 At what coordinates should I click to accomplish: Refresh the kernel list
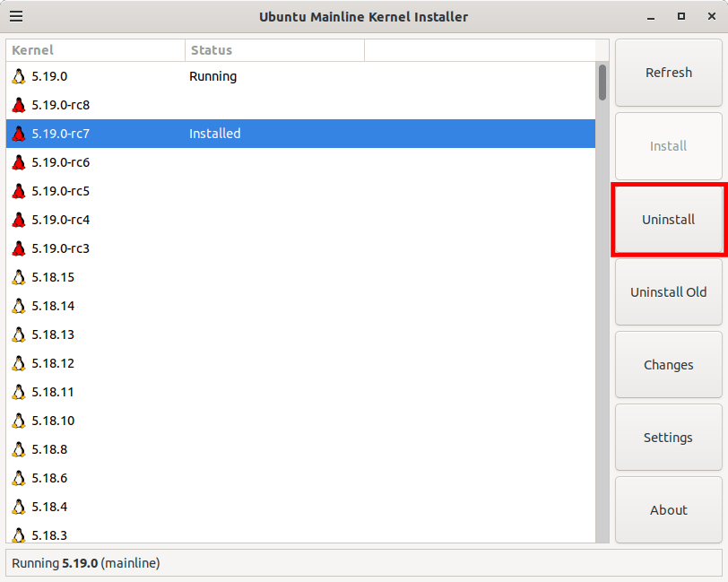669,73
